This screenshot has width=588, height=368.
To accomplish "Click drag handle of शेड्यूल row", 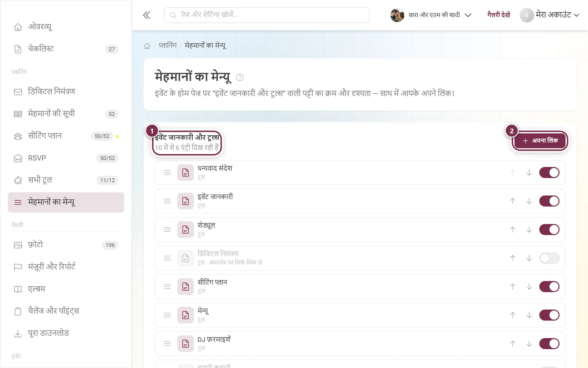I will (x=167, y=230).
